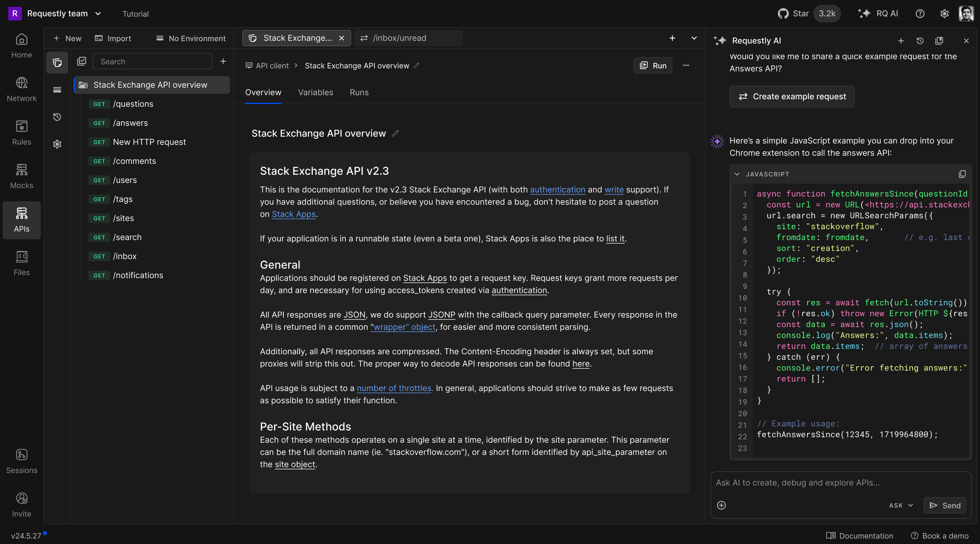The image size is (980, 544).
Task: Open the Network sidebar section
Action: click(x=22, y=90)
